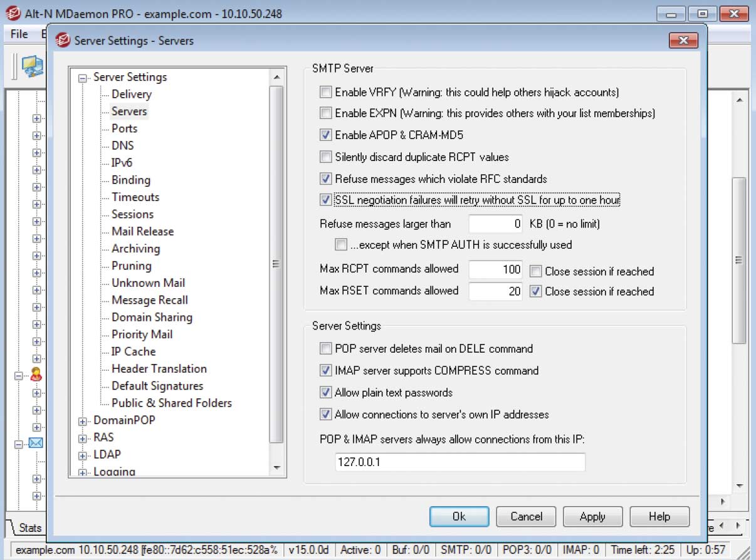The width and height of the screenshot is (756, 560).
Task: Expand the LDAP tree node
Action: [82, 455]
